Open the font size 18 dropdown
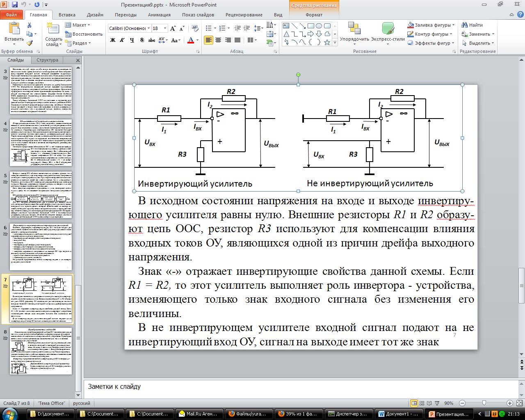 click(165, 28)
